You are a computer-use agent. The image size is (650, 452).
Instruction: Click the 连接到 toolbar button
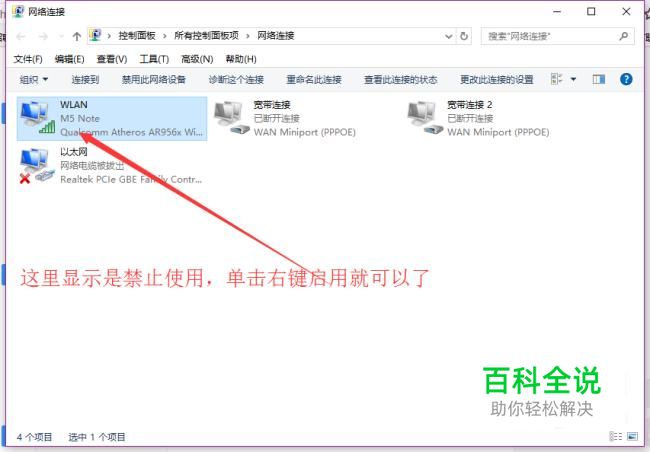tap(85, 79)
